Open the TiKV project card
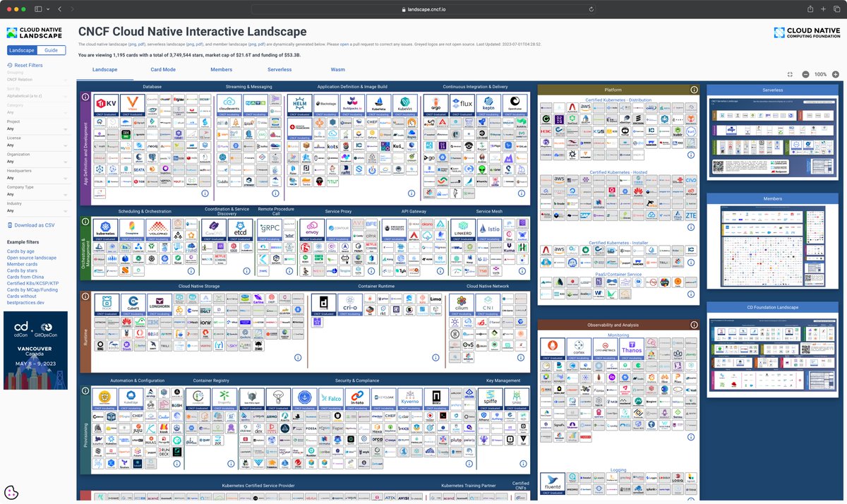 pos(106,105)
